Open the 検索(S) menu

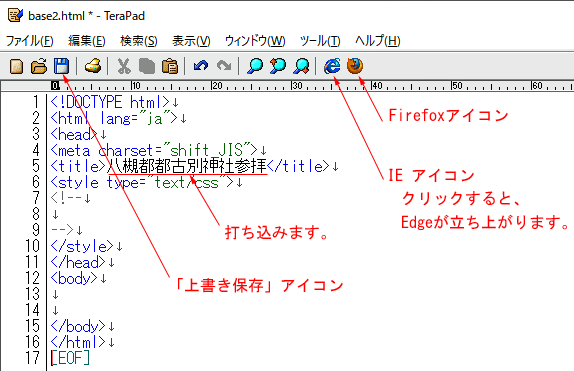[139, 41]
